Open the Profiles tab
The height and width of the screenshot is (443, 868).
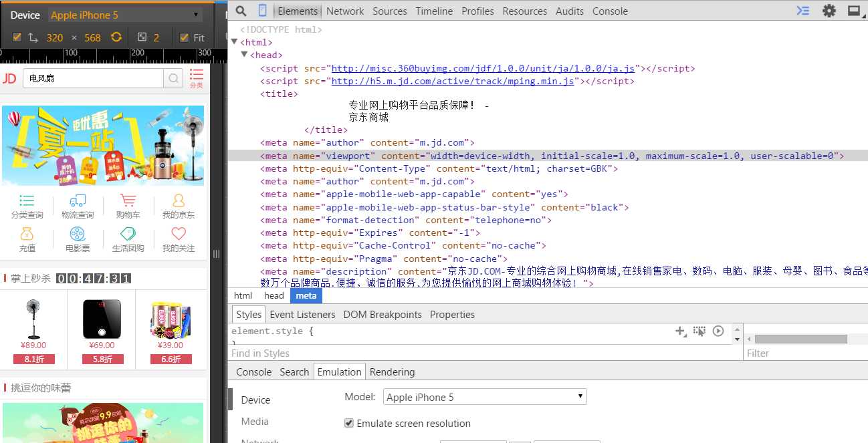coord(477,11)
